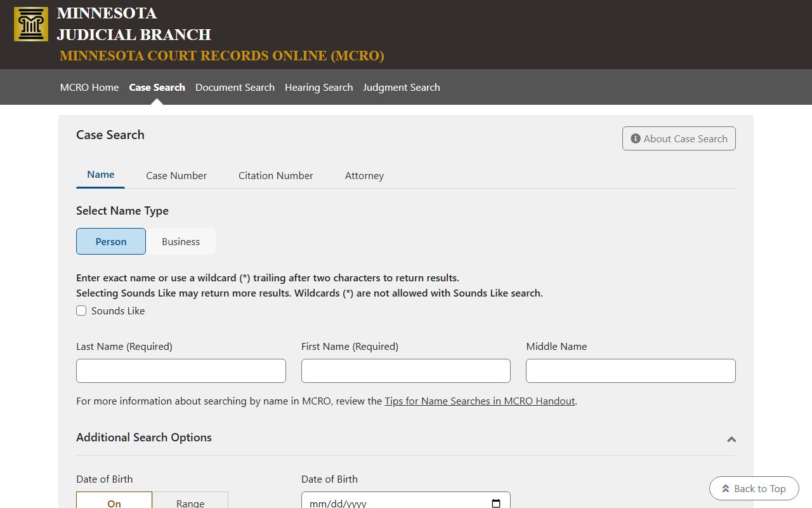Viewport: 812px width, 508px height.
Task: Toggle the Sounds Like checkbox
Action: [81, 311]
